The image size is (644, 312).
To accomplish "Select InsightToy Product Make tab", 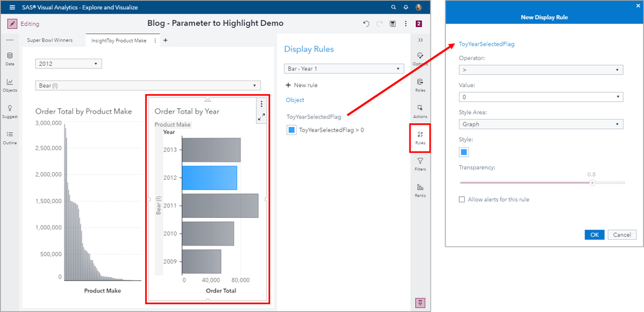I will (119, 41).
